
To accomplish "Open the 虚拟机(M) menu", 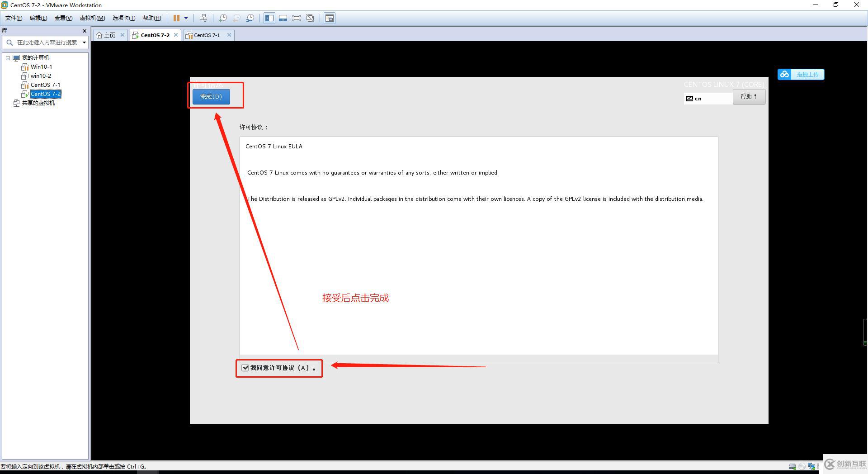I will tap(92, 18).
